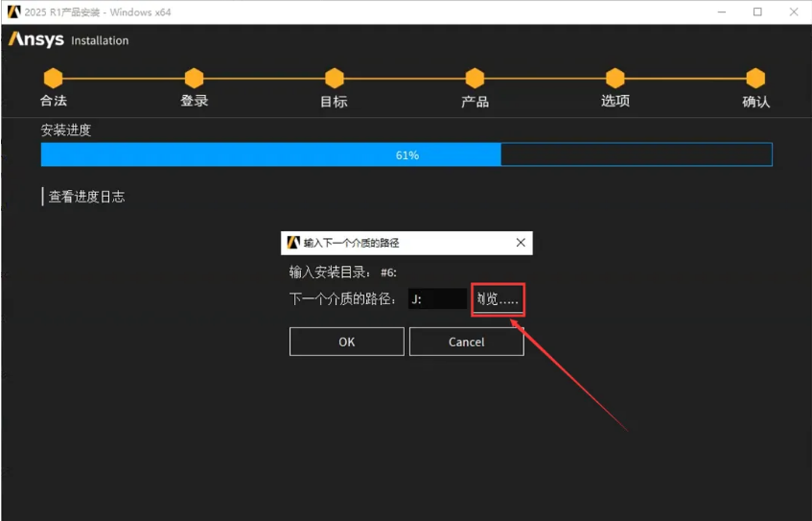Open 查看进度日志 progress log
The image size is (812, 521).
[x=86, y=197]
